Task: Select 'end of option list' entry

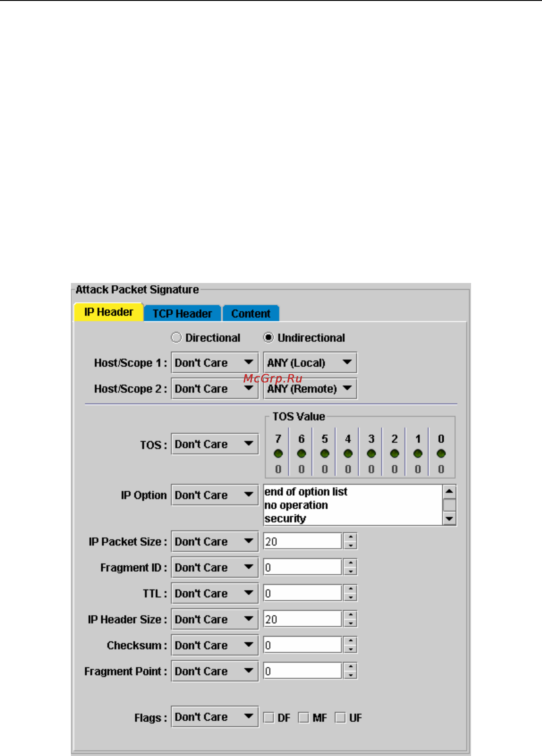Action: tap(353, 492)
